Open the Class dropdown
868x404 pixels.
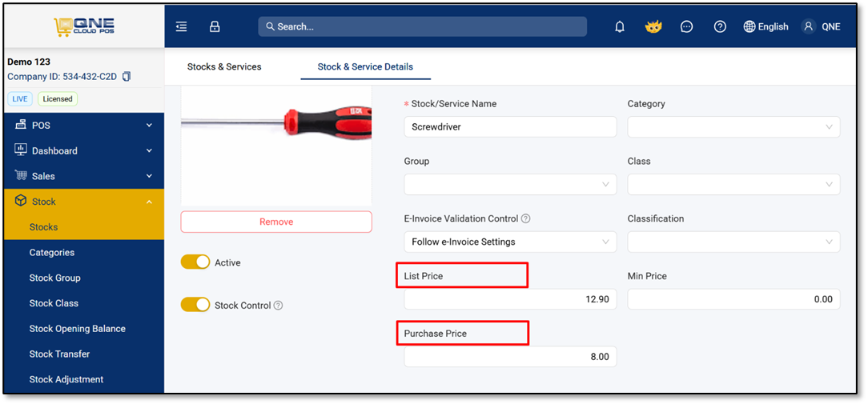(733, 184)
